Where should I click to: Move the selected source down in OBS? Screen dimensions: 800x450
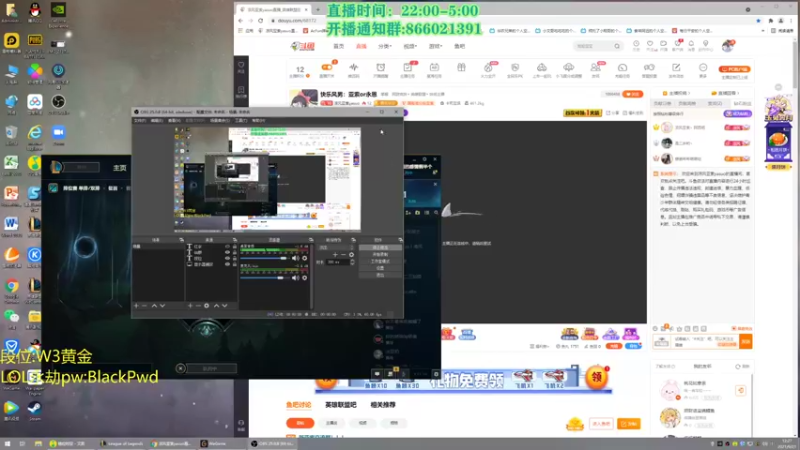tap(224, 306)
